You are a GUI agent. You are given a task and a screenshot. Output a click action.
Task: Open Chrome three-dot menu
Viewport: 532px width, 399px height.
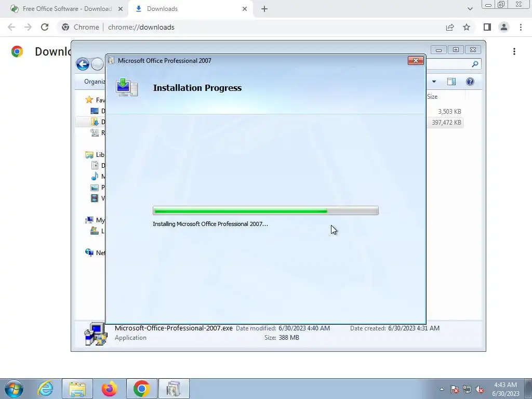[521, 27]
